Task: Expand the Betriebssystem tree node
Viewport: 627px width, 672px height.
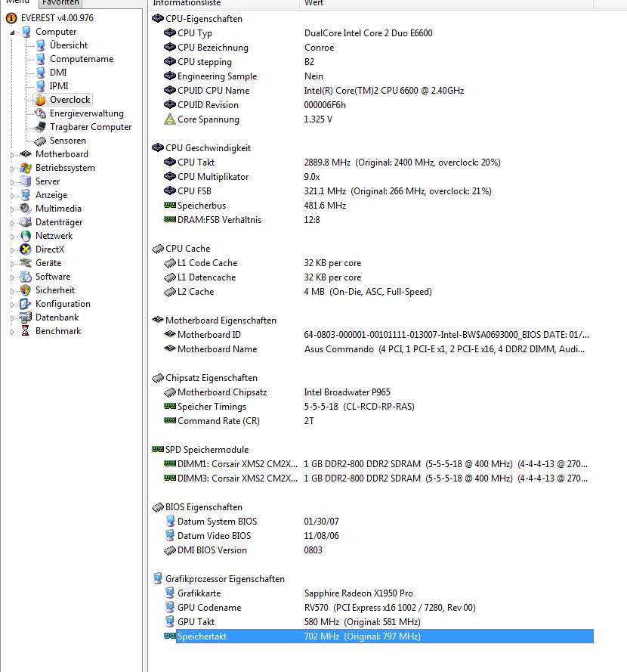Action: [12, 169]
